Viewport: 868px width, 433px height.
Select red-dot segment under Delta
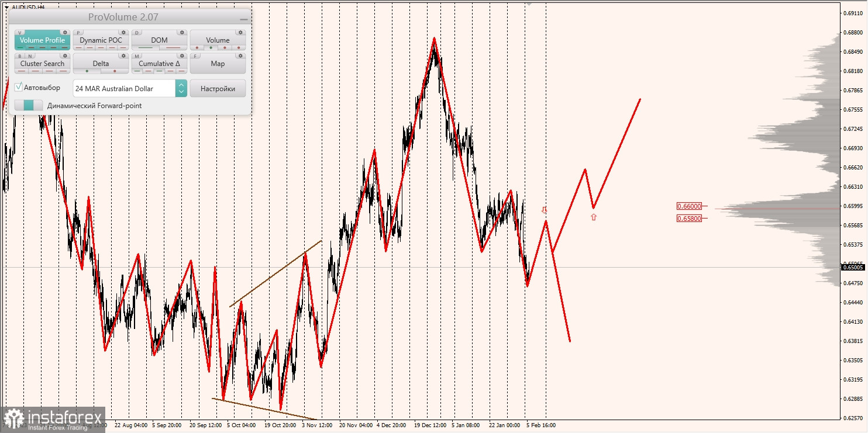[115, 71]
